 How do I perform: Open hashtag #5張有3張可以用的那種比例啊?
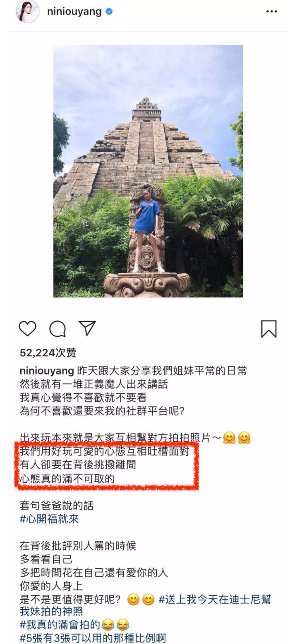(93, 638)
